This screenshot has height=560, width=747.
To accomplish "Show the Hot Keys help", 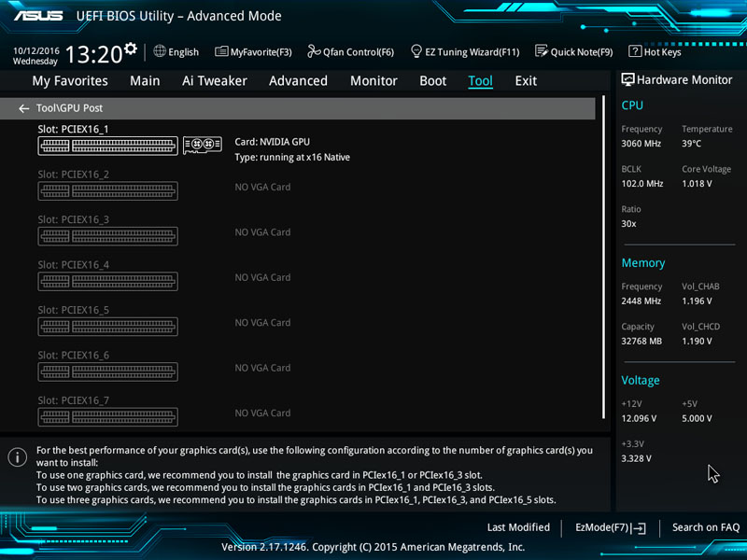I will click(655, 52).
